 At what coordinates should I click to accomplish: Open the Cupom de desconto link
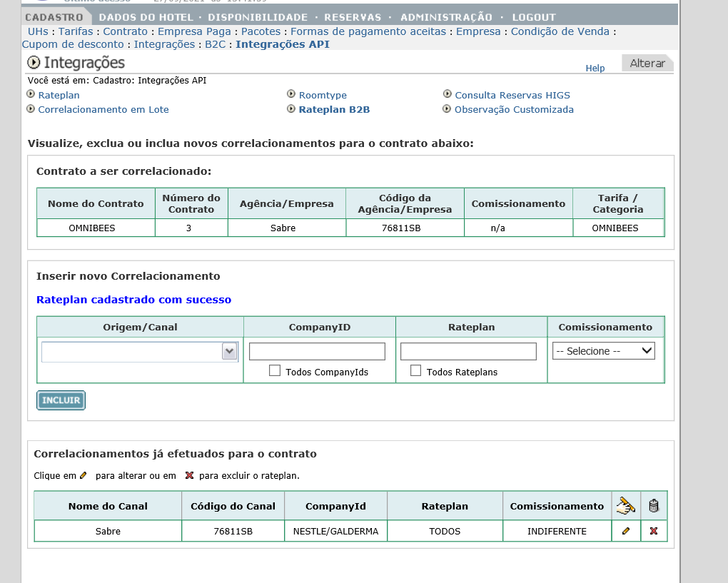coord(73,44)
